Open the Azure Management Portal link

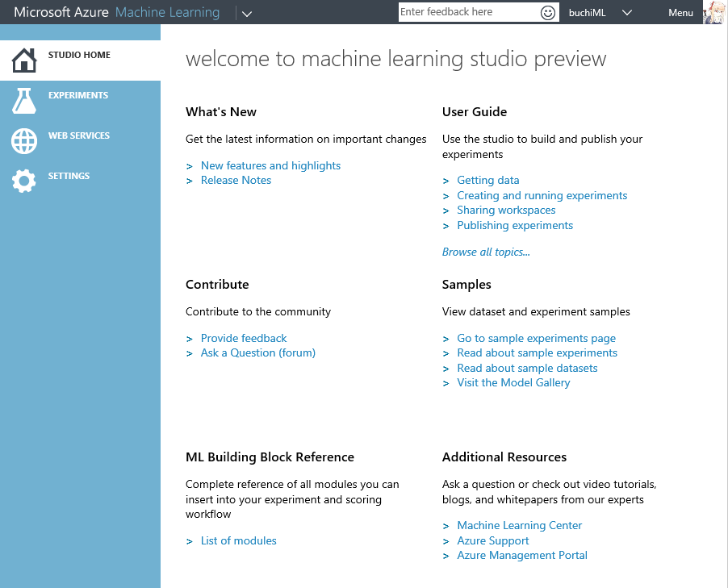(x=522, y=556)
